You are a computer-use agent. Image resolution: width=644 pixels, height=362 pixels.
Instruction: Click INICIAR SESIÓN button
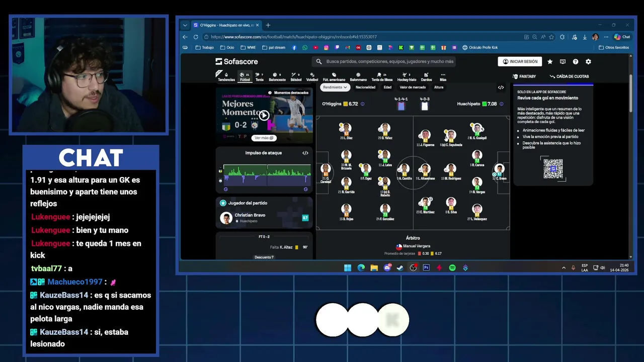(520, 61)
